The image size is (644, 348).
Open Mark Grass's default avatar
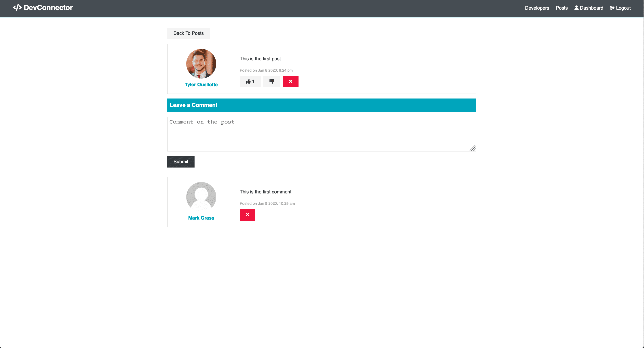coord(201,197)
